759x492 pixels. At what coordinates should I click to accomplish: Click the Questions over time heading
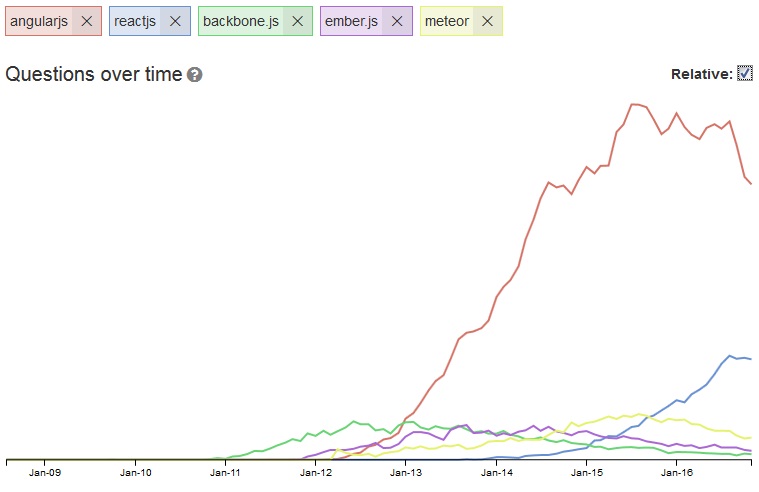[94, 74]
